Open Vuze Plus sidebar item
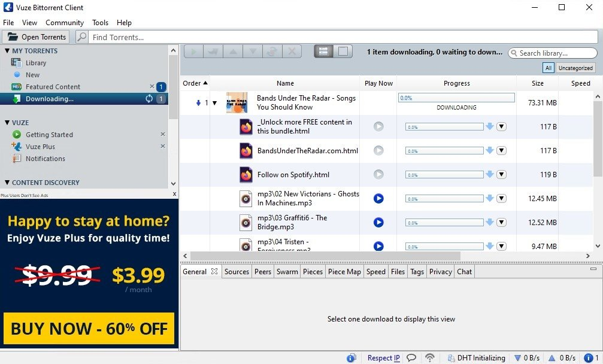The width and height of the screenshot is (603, 364). tap(40, 147)
